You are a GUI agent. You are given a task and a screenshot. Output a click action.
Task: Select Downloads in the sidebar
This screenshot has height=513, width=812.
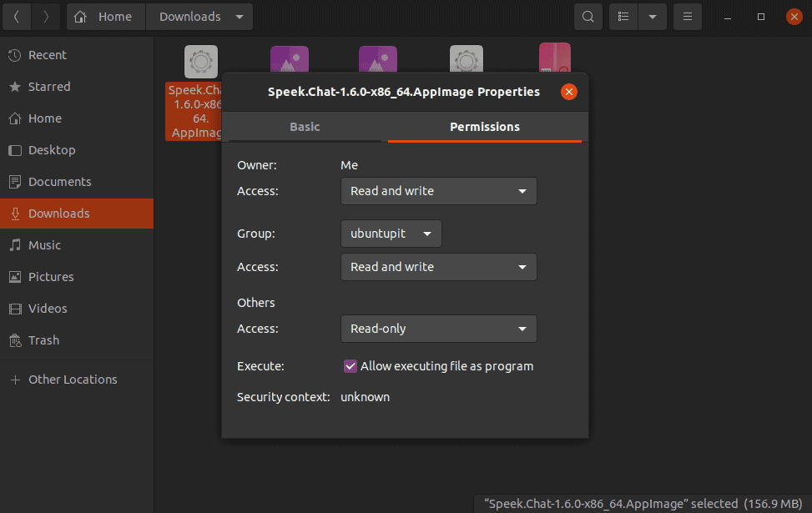point(77,214)
